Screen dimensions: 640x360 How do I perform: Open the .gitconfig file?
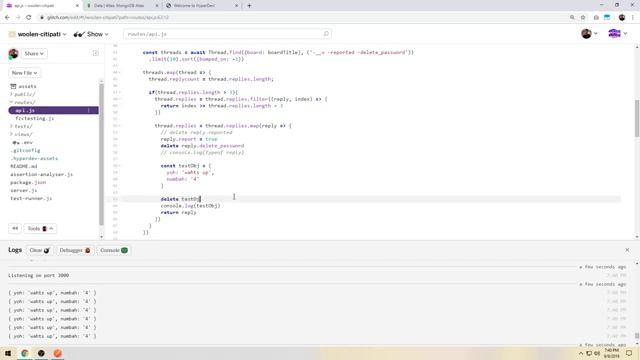(x=25, y=150)
